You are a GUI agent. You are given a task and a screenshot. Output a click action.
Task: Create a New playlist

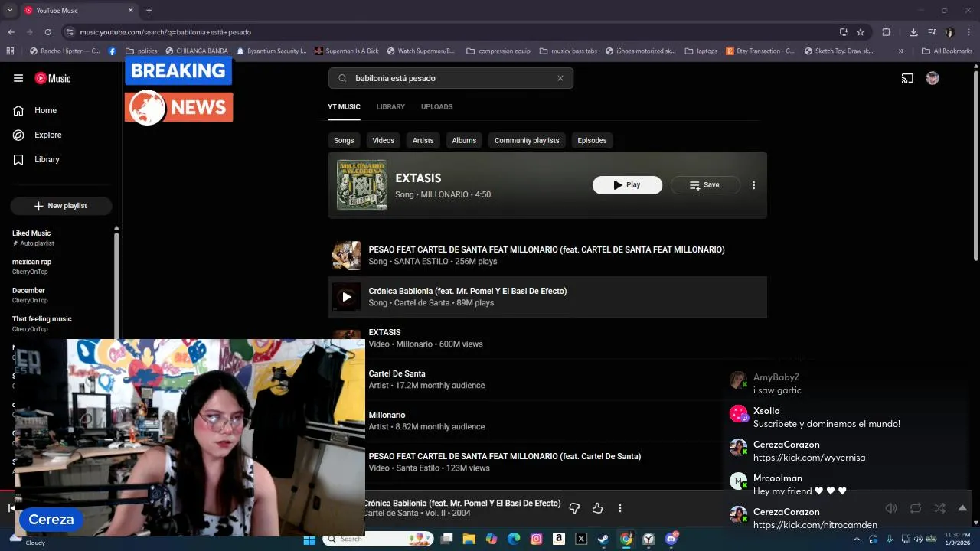pos(61,206)
